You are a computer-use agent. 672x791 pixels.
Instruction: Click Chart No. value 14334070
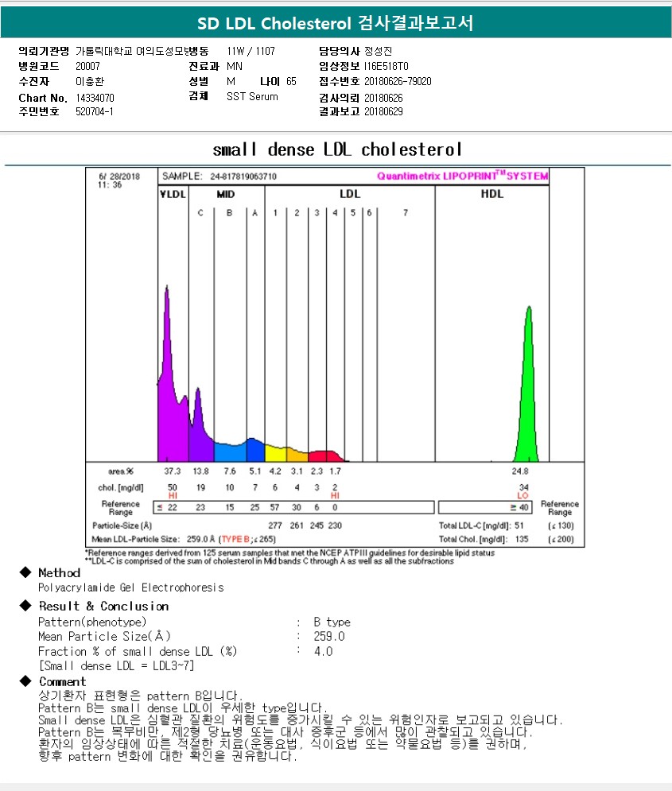pos(95,98)
